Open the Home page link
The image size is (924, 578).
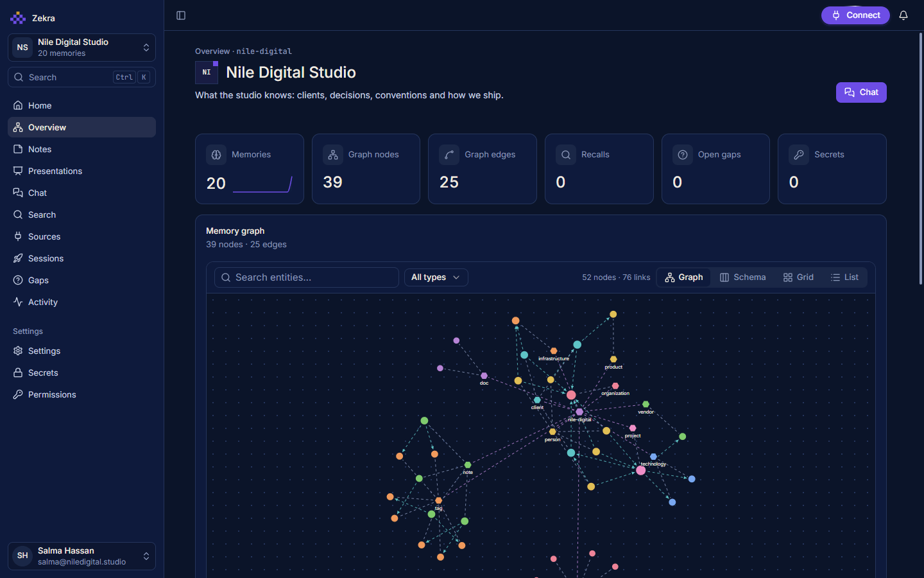point(81,105)
